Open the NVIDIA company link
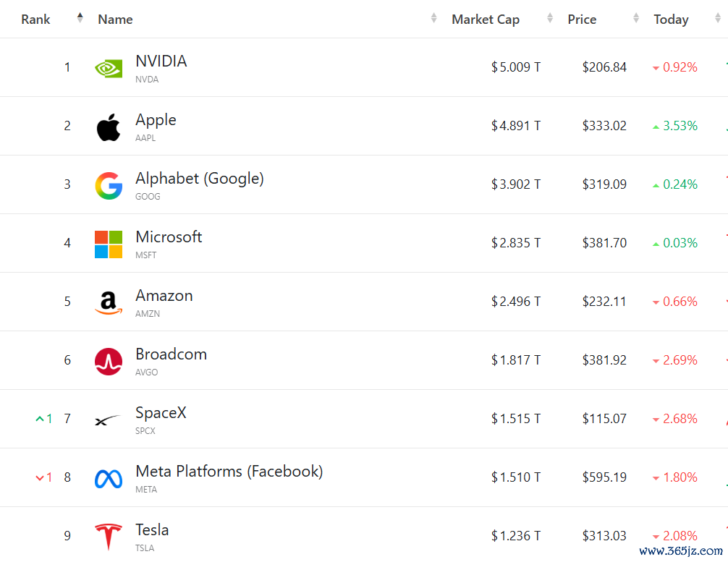 [x=161, y=61]
